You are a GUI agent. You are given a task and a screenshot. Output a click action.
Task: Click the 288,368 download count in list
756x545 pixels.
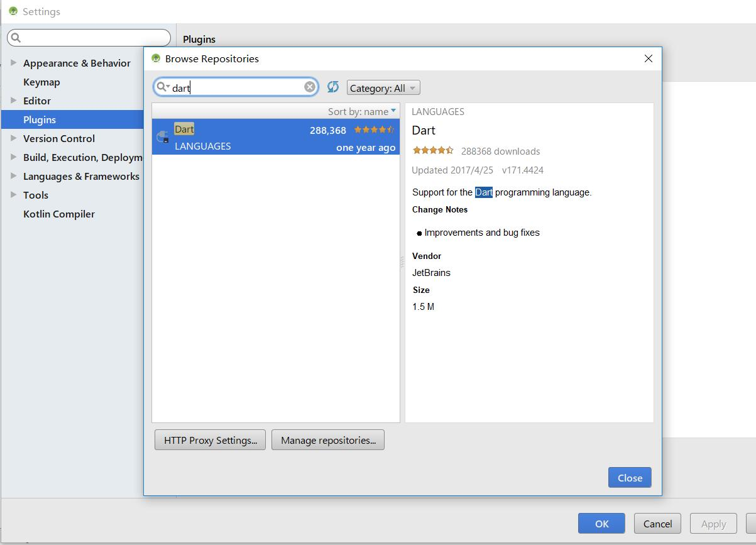(x=328, y=130)
